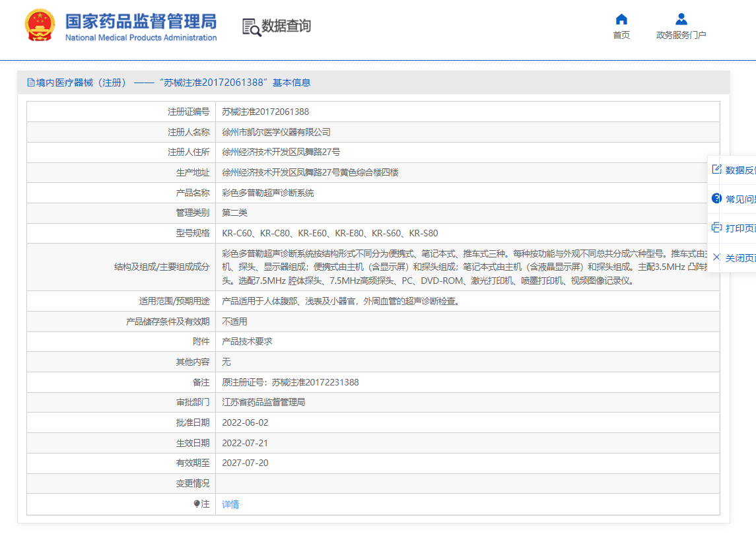Open 数据反馈 via its edit icon
The height and width of the screenshot is (538, 756).
pyautogui.click(x=716, y=170)
